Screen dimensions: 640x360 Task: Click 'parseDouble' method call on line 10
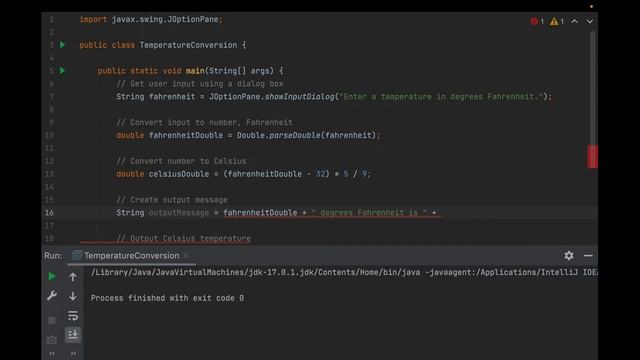pos(295,136)
